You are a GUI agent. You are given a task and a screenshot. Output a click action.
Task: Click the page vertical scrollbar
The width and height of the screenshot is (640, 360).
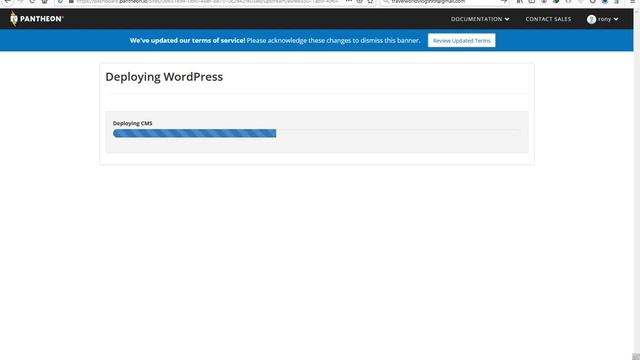coord(636,184)
